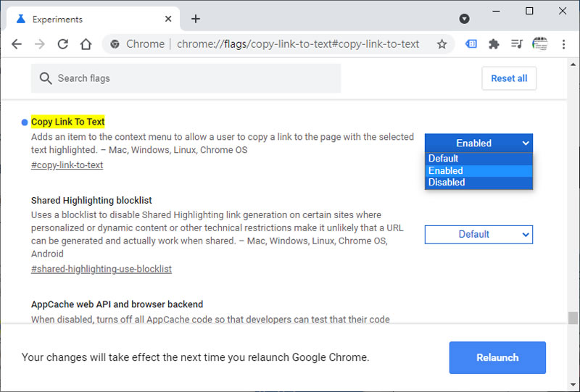Click the Experiments flask favicon
This screenshot has height=392, width=580.
(x=21, y=19)
